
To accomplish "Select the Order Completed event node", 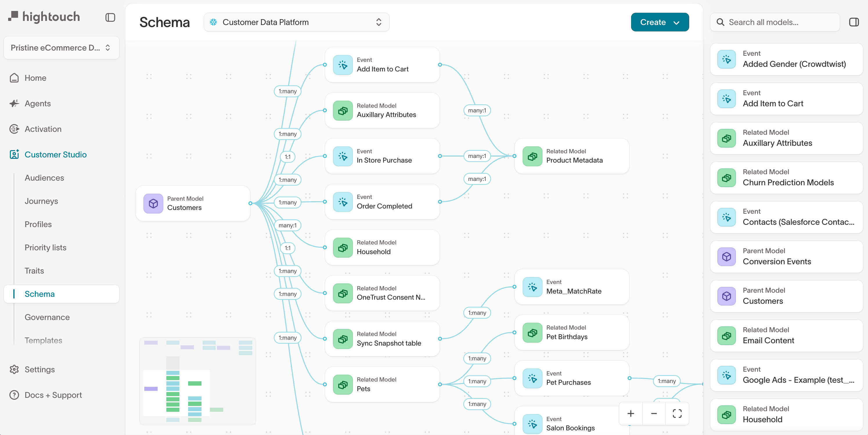I will [382, 202].
